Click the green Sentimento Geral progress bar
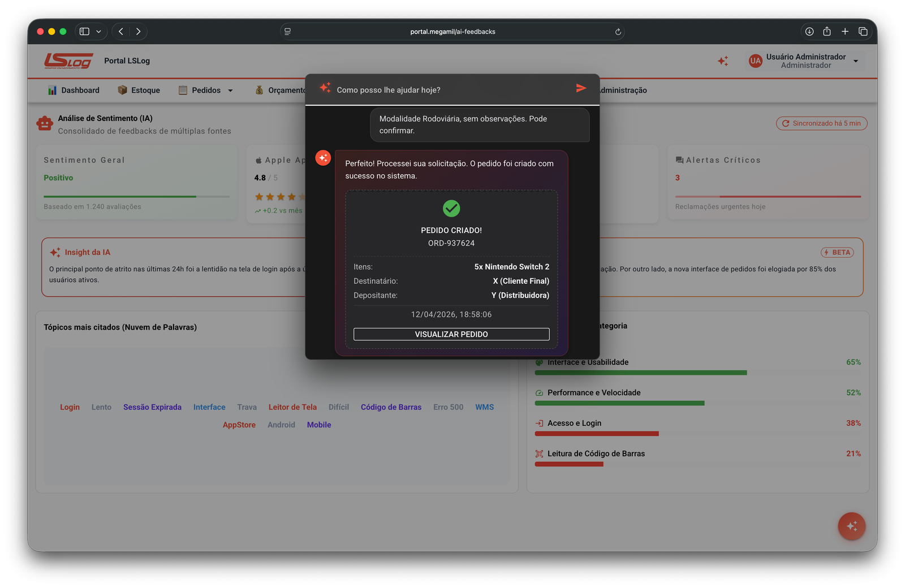The height and width of the screenshot is (588, 905). [120, 196]
